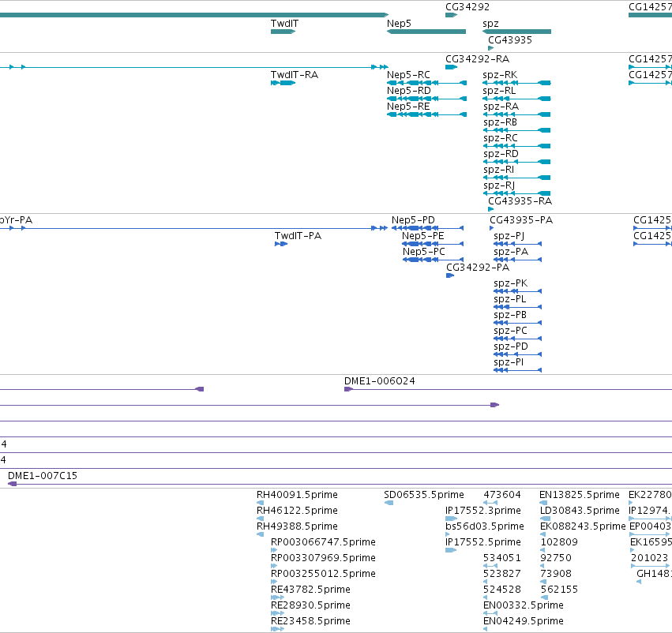672x633 pixels.
Task: Open the 524528 feature label
Action: click(502, 590)
